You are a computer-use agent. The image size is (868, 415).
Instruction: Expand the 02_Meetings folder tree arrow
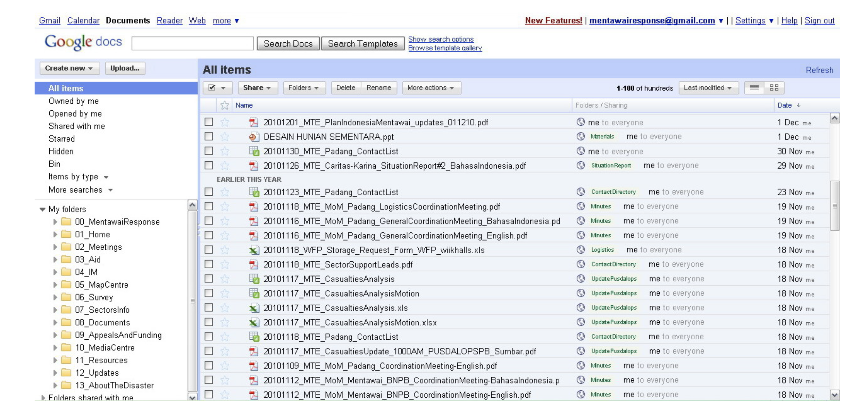click(x=55, y=247)
